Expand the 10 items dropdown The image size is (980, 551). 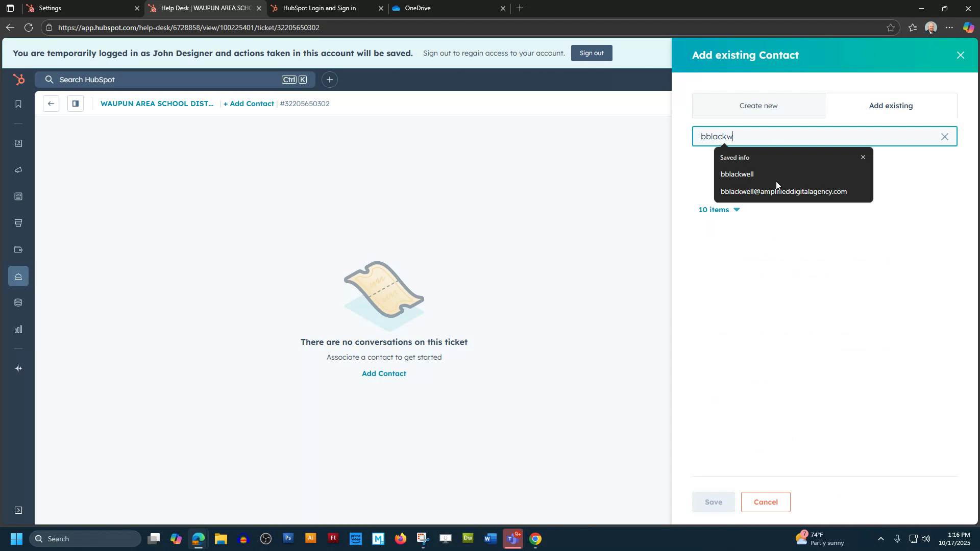click(719, 209)
